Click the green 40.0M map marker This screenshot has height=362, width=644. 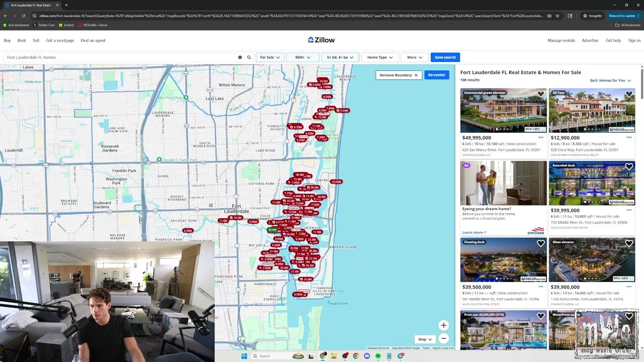[x=272, y=230]
